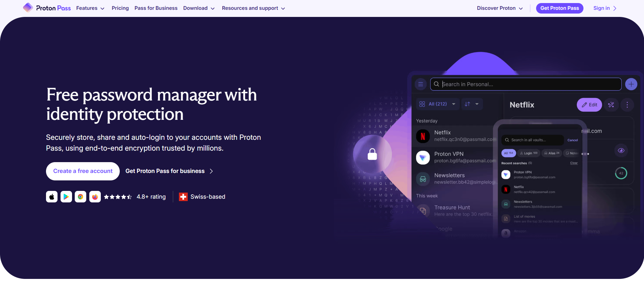Select the Notes filter chip
644x307 pixels.
[x=572, y=153]
